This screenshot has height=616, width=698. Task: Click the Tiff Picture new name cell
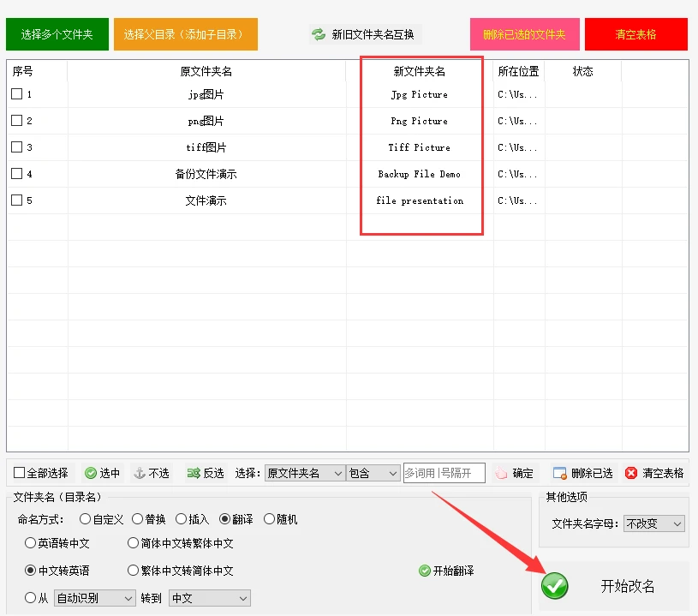coord(420,147)
